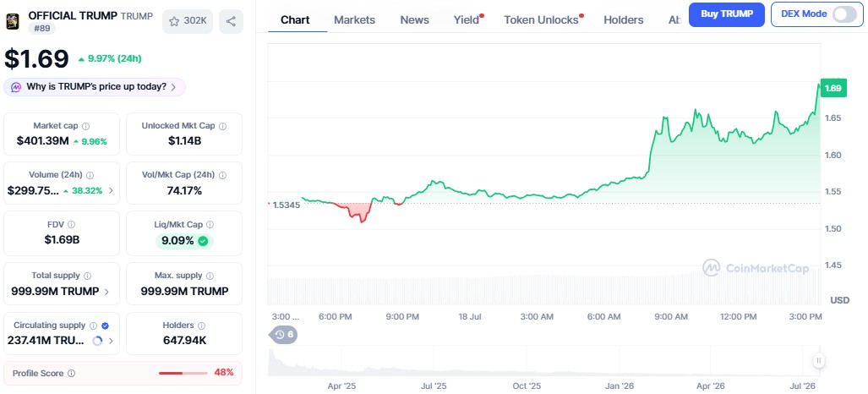Switch to the News tab
This screenshot has width=868, height=394.
[415, 20]
